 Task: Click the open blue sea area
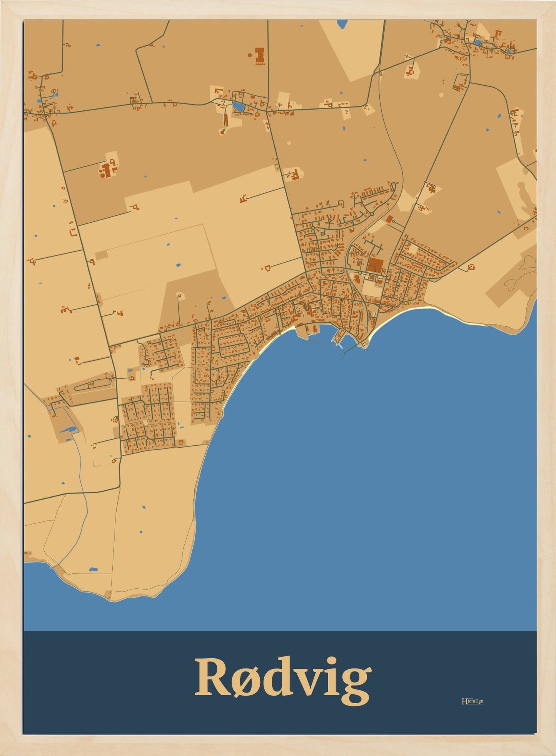[366, 481]
